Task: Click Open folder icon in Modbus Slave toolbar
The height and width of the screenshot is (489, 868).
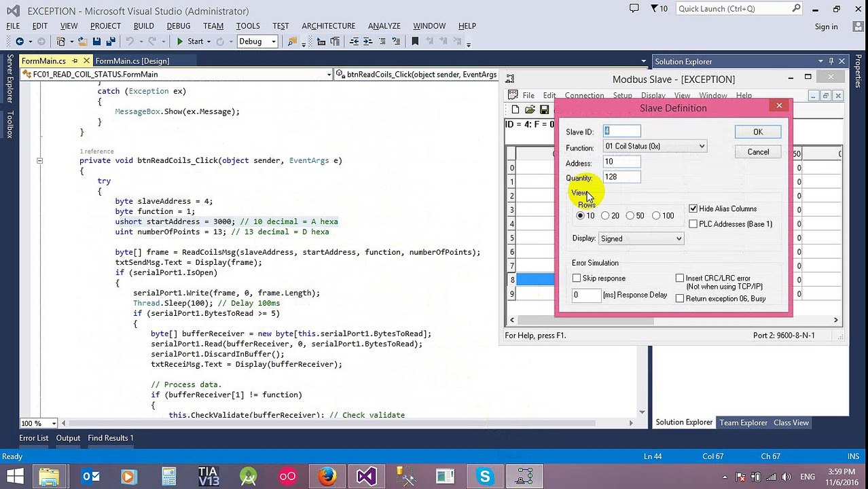Action: click(530, 109)
